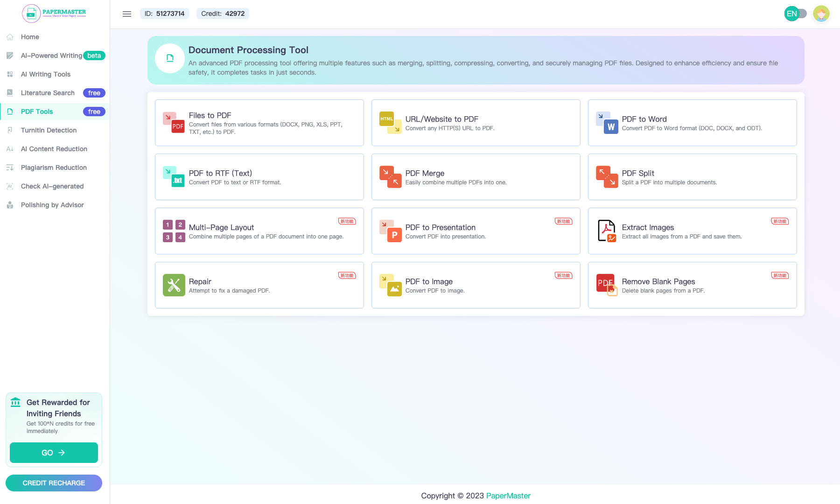Go to AI Writing Tools

[x=46, y=74]
